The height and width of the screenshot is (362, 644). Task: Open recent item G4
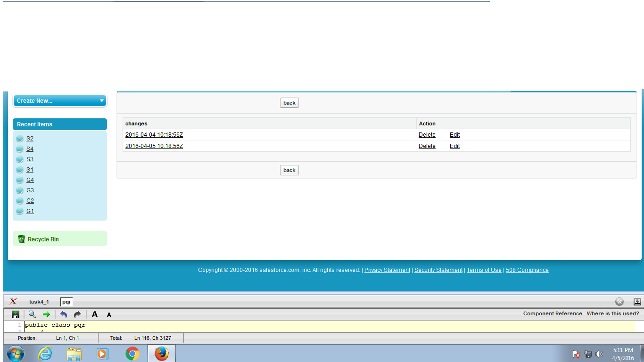click(30, 180)
